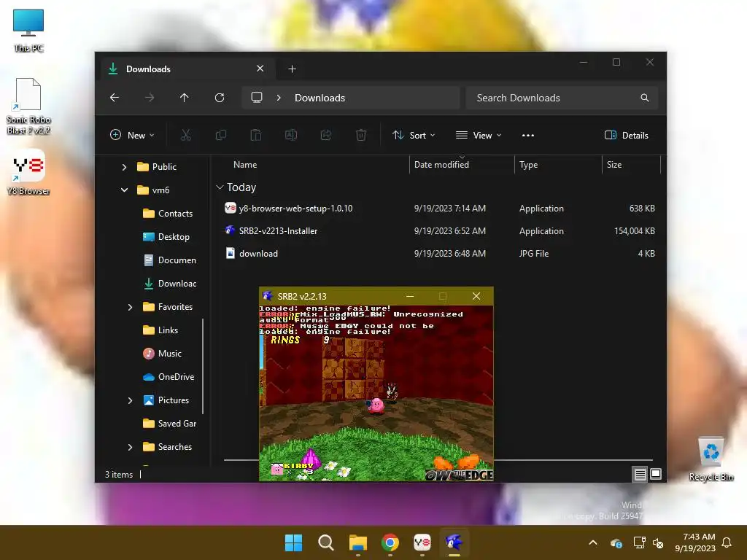Click the Delete trash icon in the toolbar
747x560 pixels.
[361, 135]
